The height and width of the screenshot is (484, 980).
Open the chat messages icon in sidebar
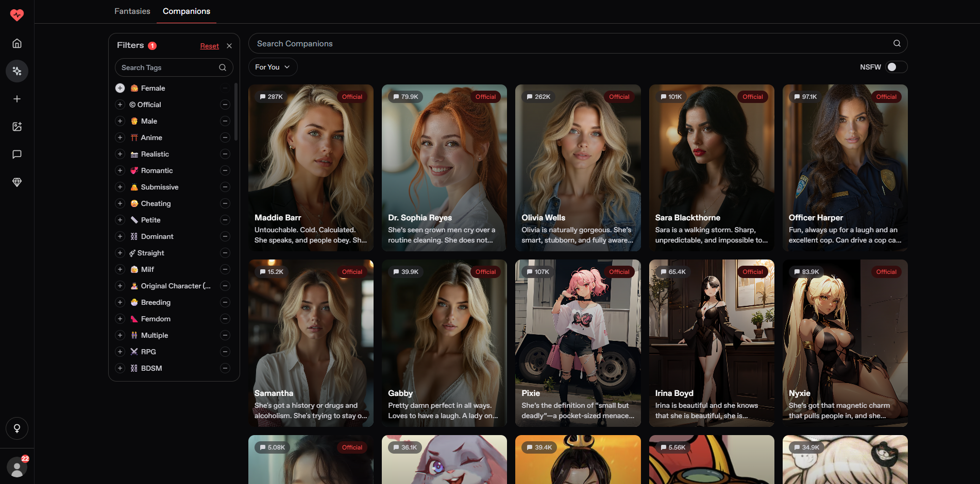click(x=17, y=154)
